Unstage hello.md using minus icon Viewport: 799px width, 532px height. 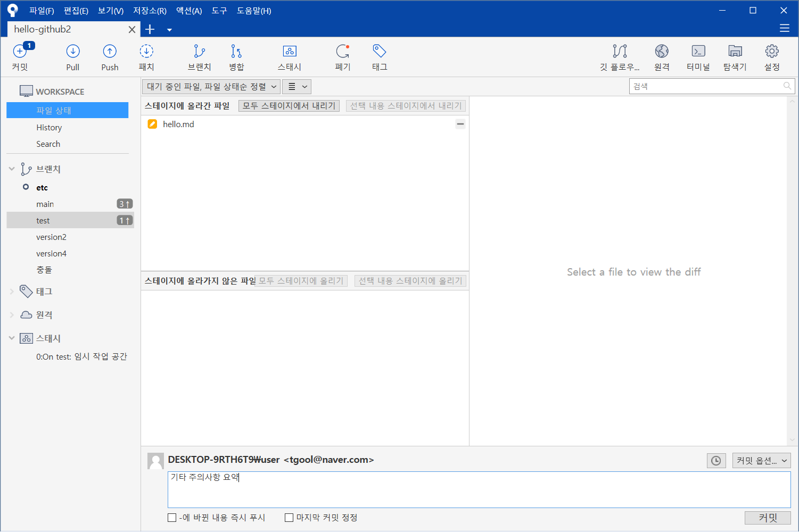460,124
